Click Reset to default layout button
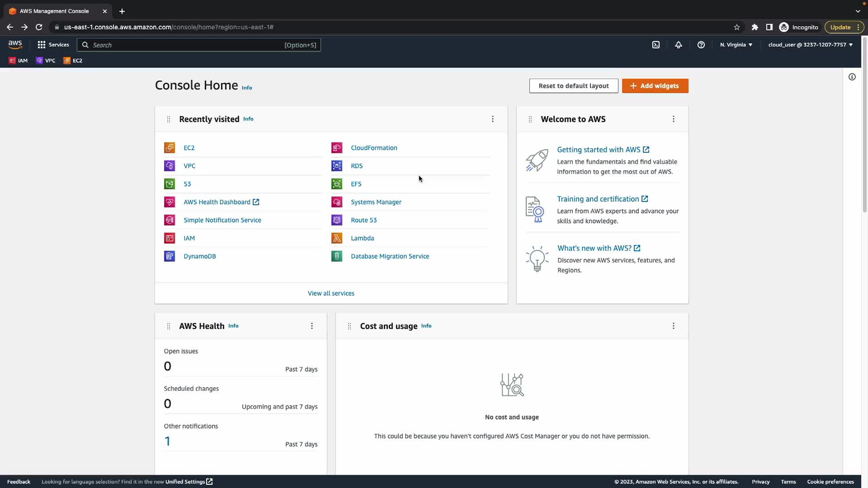Viewport: 868px width, 488px height. coord(574,86)
